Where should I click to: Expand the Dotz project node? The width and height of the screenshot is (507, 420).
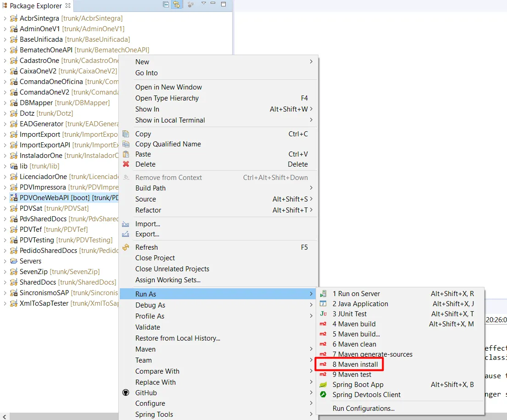click(x=5, y=113)
